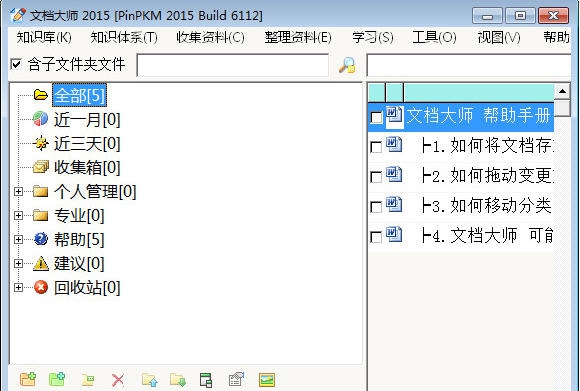Click the properties form toolbar icon
Viewport: 580px width, 391px height.
coord(236,380)
